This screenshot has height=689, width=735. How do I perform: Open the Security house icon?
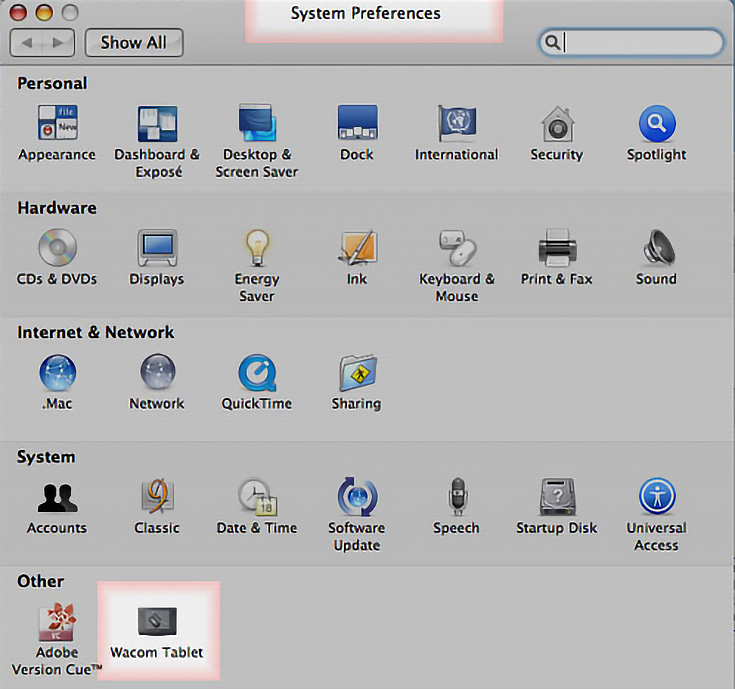tap(557, 124)
